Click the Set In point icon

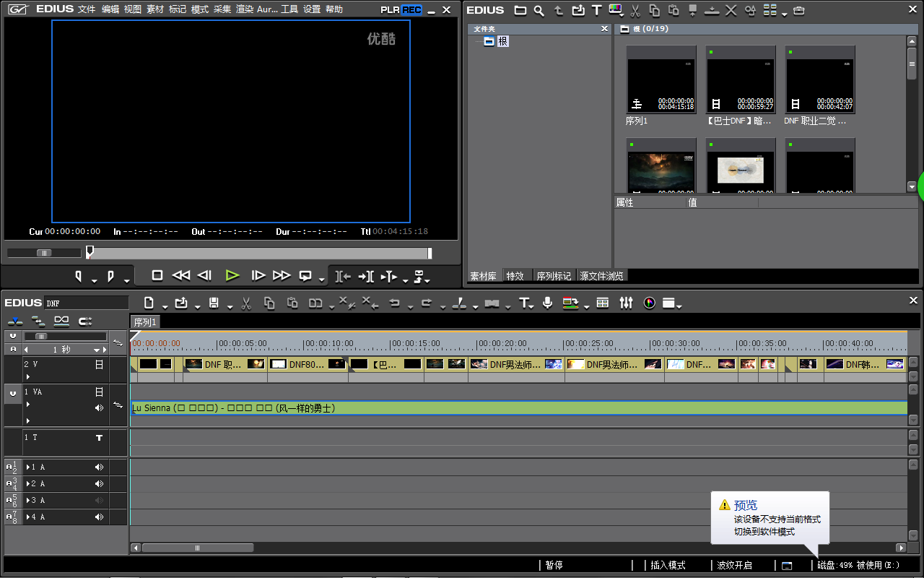coord(79,276)
